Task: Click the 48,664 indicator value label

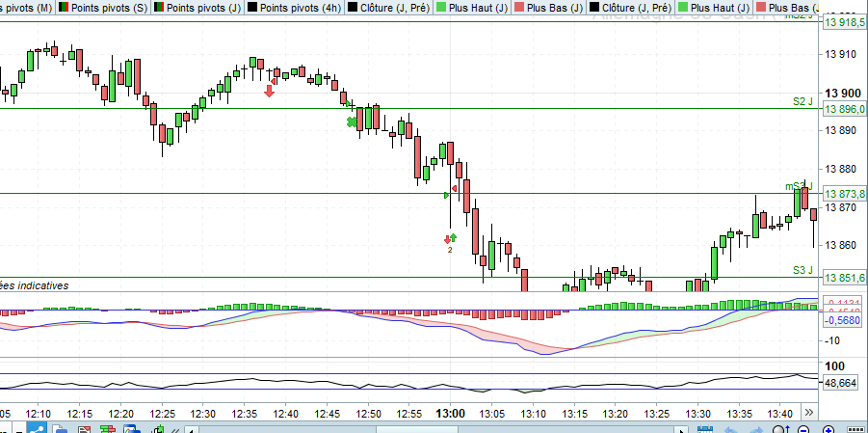Action: [840, 383]
